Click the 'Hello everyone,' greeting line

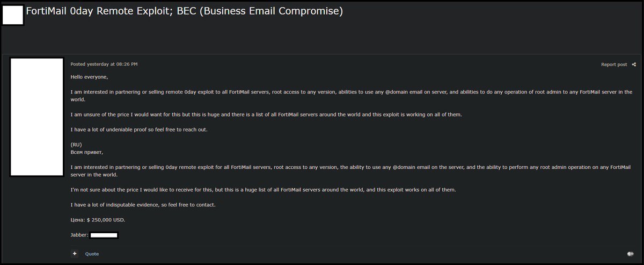tap(89, 77)
